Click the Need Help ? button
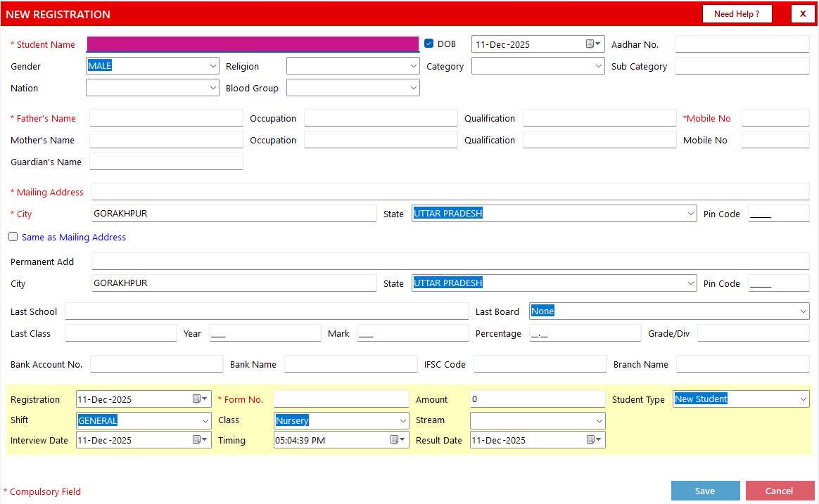819x504 pixels. click(737, 14)
